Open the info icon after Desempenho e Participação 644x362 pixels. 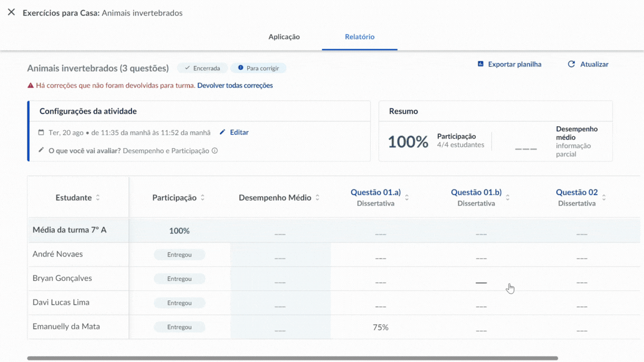[215, 151]
